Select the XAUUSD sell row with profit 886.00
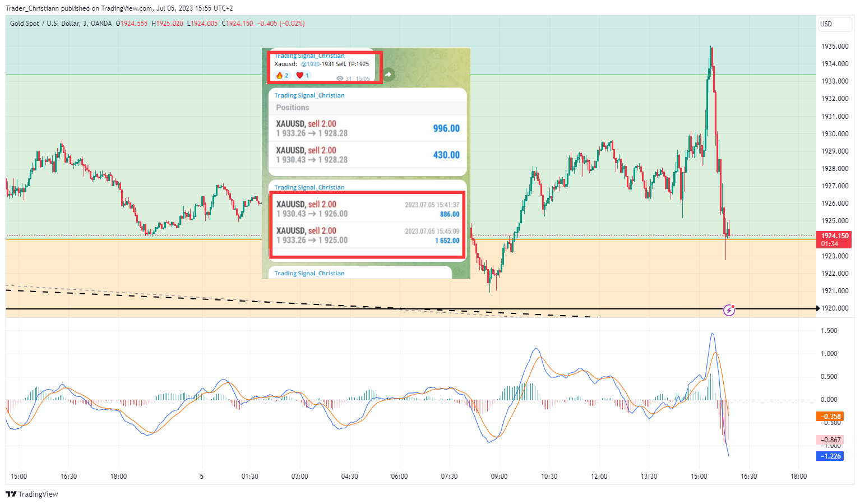The image size is (860, 504). pyautogui.click(x=368, y=209)
